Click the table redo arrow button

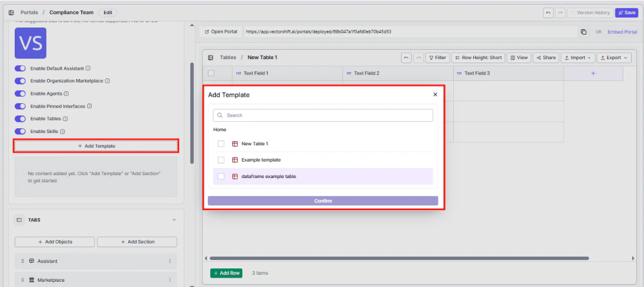coord(418,57)
